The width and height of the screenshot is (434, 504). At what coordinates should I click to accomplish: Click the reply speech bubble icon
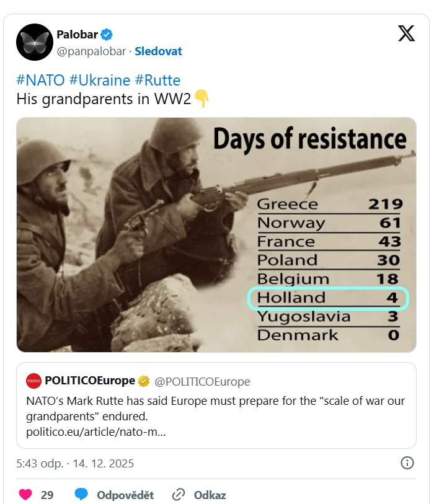point(81,495)
